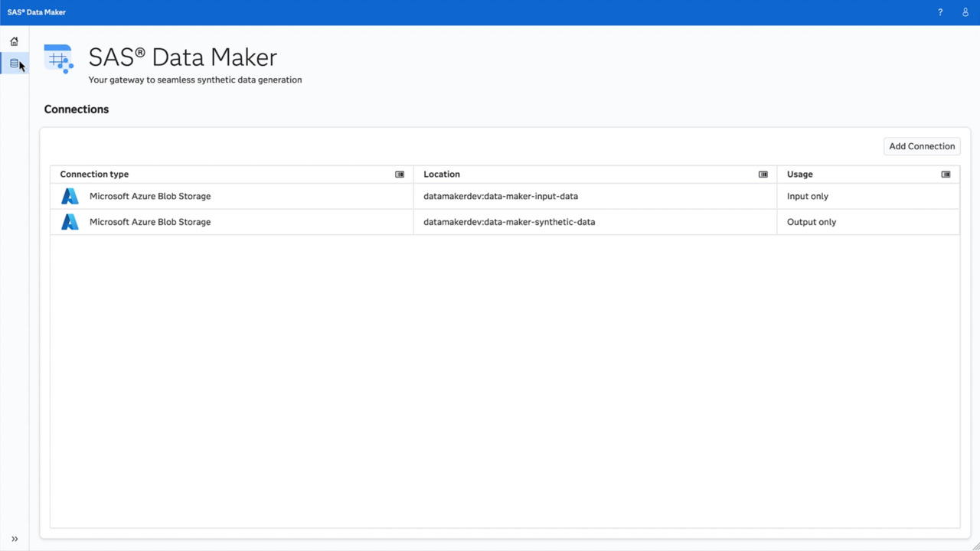Click the Connections heading
This screenshot has width=980, height=551.
coord(77,109)
